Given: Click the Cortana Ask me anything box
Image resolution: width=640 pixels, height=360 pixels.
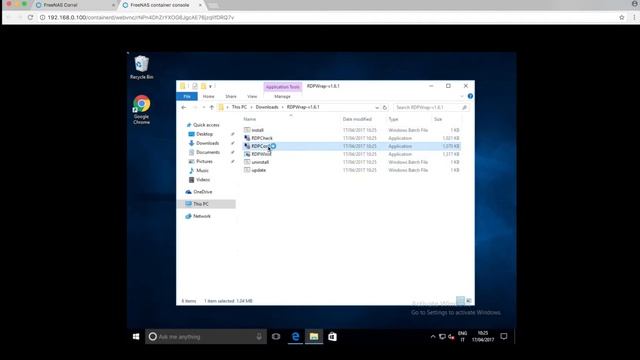Looking at the screenshot, I should (206, 336).
